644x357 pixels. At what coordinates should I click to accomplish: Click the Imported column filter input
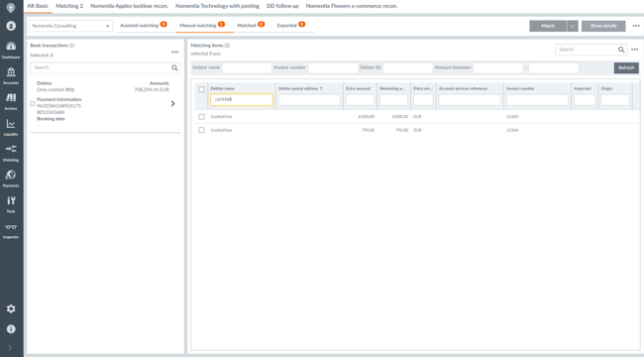pos(585,99)
